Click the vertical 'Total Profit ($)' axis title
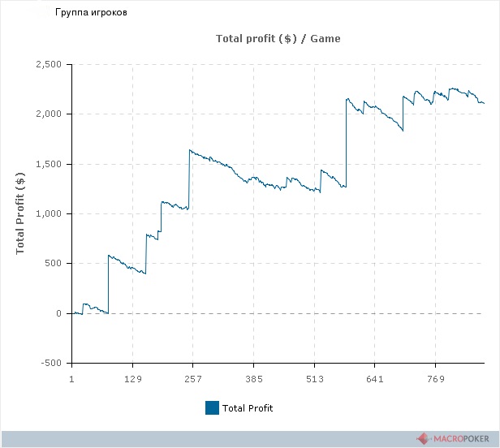Viewport: 500px width, 448px height. 19,213
